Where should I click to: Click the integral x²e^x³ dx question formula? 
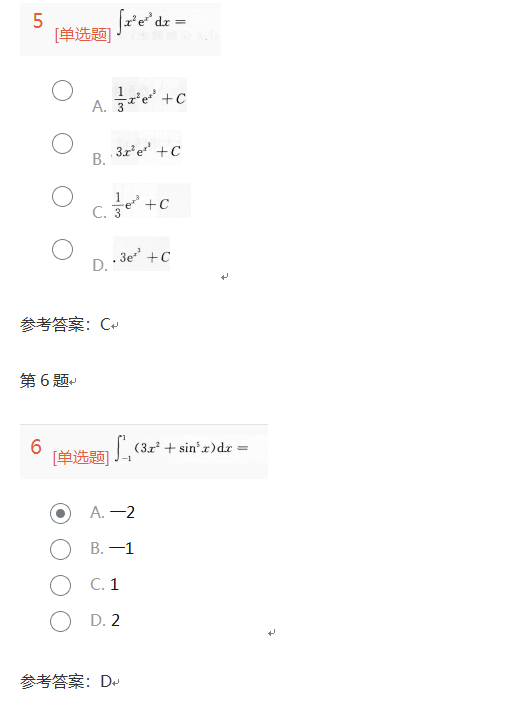click(151, 22)
